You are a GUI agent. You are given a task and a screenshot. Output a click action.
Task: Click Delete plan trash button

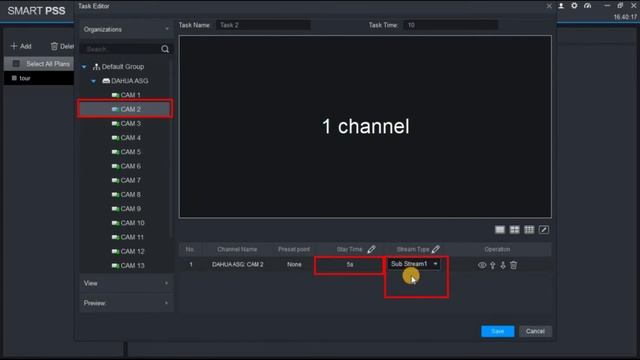click(x=62, y=46)
